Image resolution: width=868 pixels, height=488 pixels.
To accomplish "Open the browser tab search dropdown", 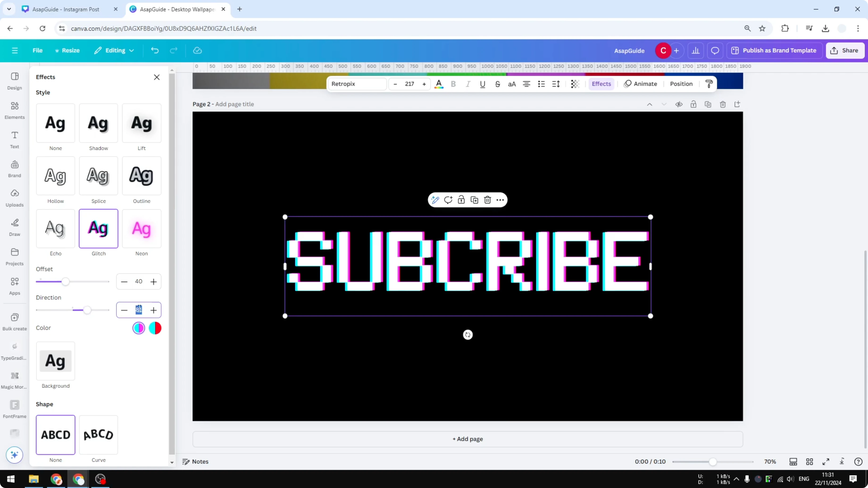I will tap(9, 9).
